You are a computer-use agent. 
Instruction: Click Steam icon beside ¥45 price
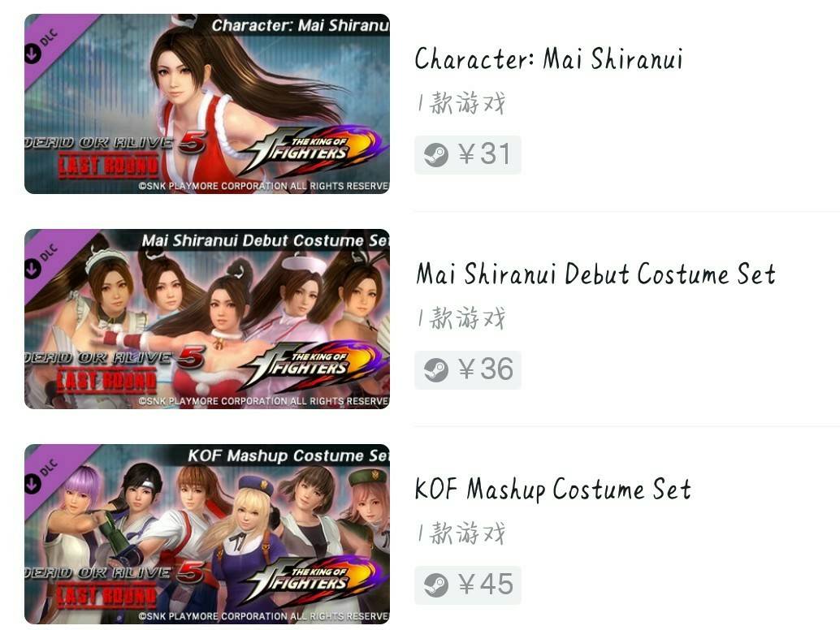click(435, 585)
